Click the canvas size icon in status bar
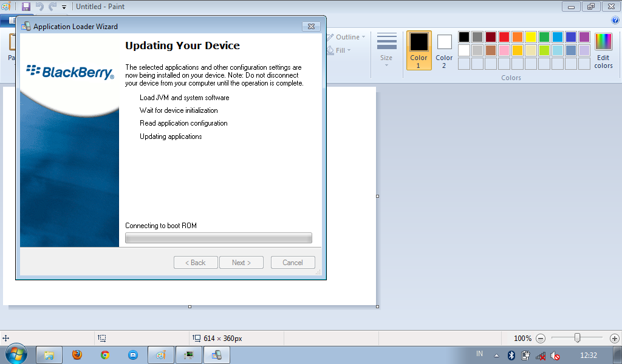 tap(196, 338)
